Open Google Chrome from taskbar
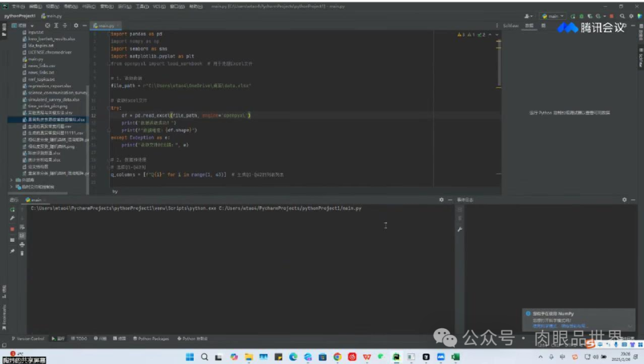Screen dimensions: 644x364 click(338, 357)
